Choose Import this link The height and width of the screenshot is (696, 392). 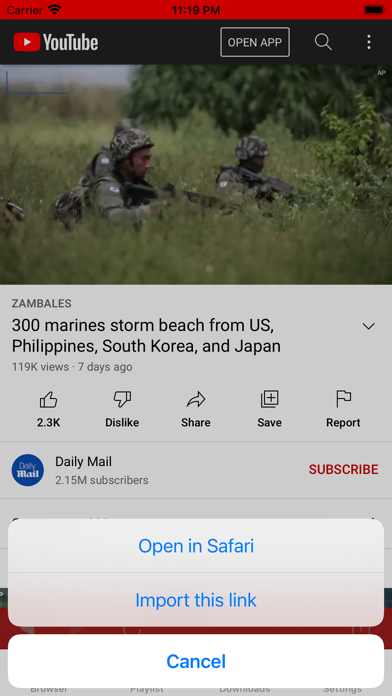tap(196, 600)
